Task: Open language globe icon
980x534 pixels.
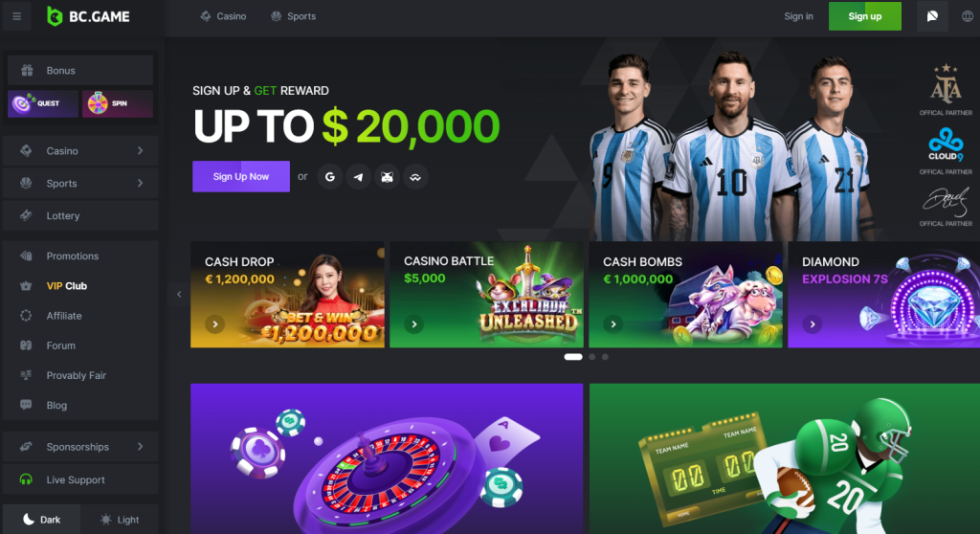Action: (967, 16)
